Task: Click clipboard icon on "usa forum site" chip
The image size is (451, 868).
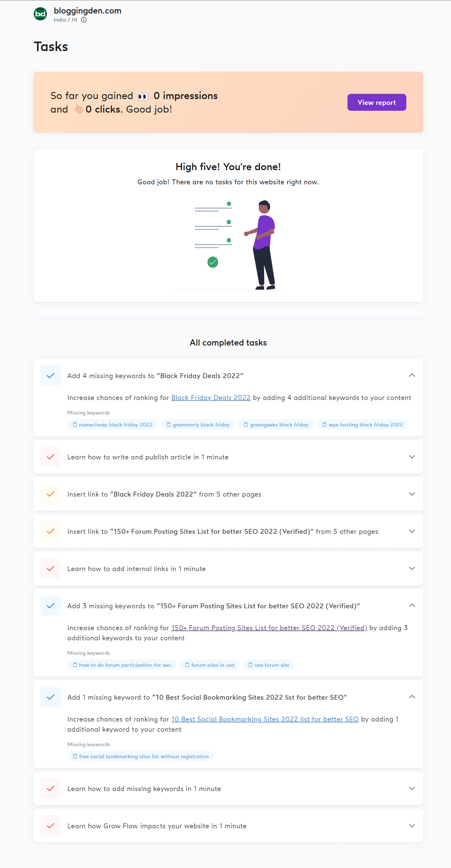Action: pyautogui.click(x=251, y=665)
